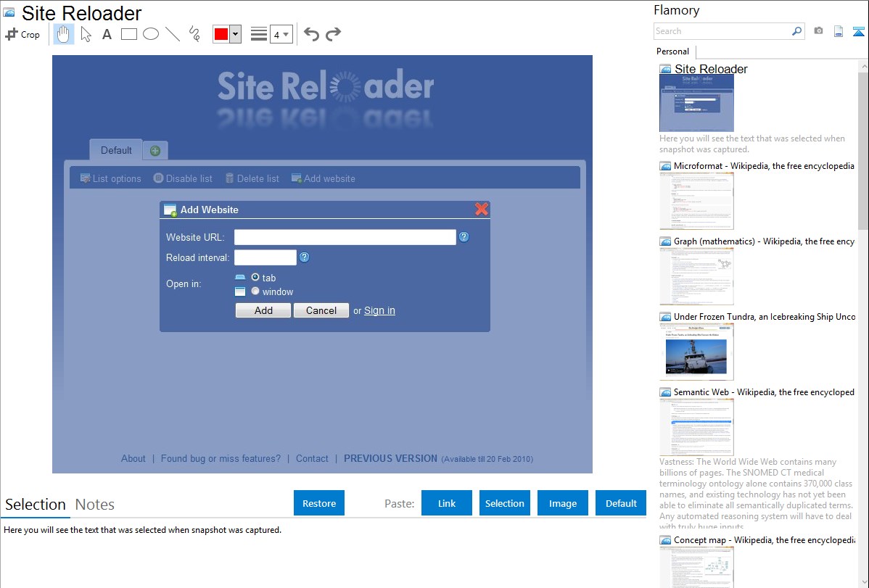Open Found bug or miss features link
This screenshot has height=588, width=869.
221,458
